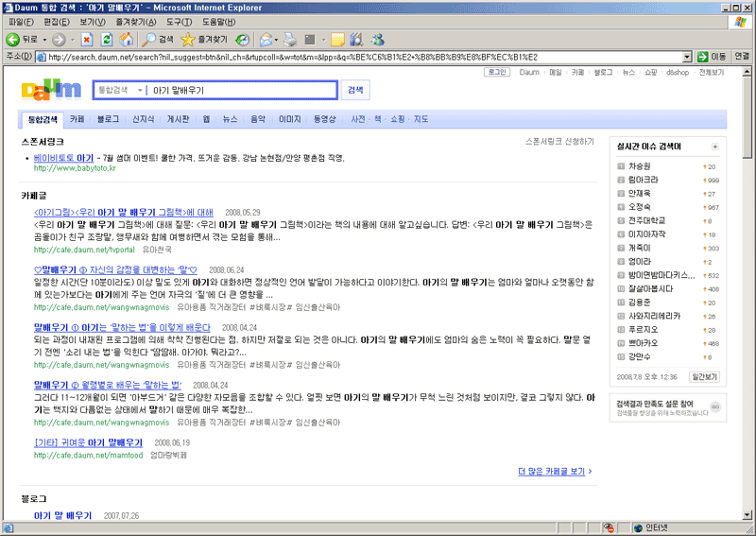
Task: Open the 도움말 menu
Action: click(x=218, y=22)
